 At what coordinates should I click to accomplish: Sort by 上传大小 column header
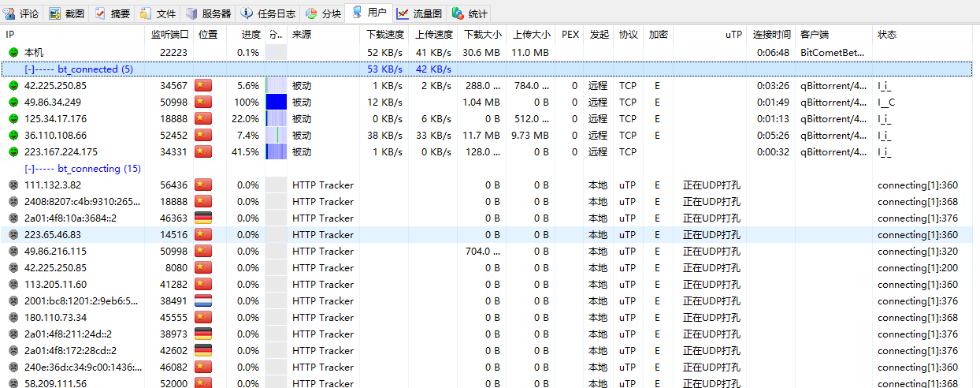[531, 35]
